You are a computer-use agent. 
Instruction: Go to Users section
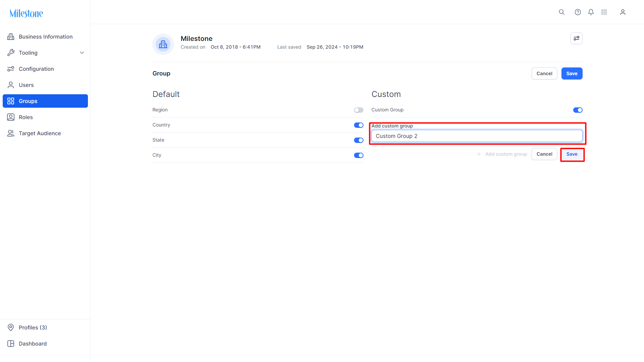point(45,85)
